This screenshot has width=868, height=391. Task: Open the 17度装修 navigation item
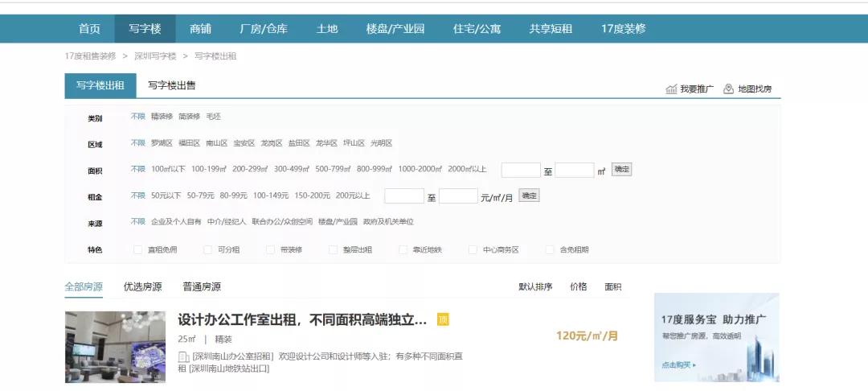point(624,29)
